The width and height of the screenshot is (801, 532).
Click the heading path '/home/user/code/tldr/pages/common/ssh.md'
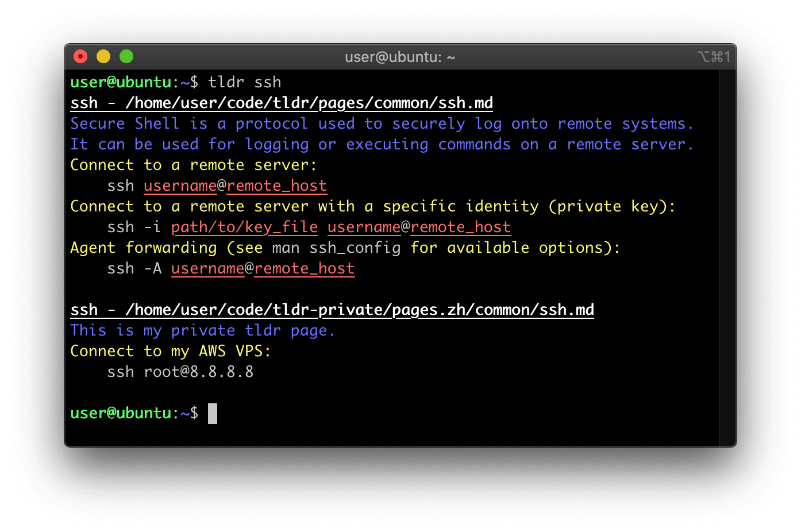pyautogui.click(x=309, y=103)
